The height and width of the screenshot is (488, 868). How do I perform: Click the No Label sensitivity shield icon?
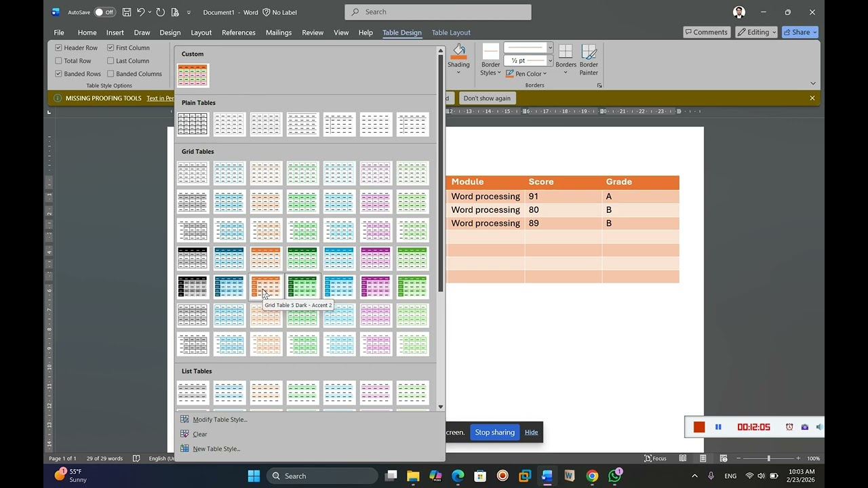click(x=267, y=12)
